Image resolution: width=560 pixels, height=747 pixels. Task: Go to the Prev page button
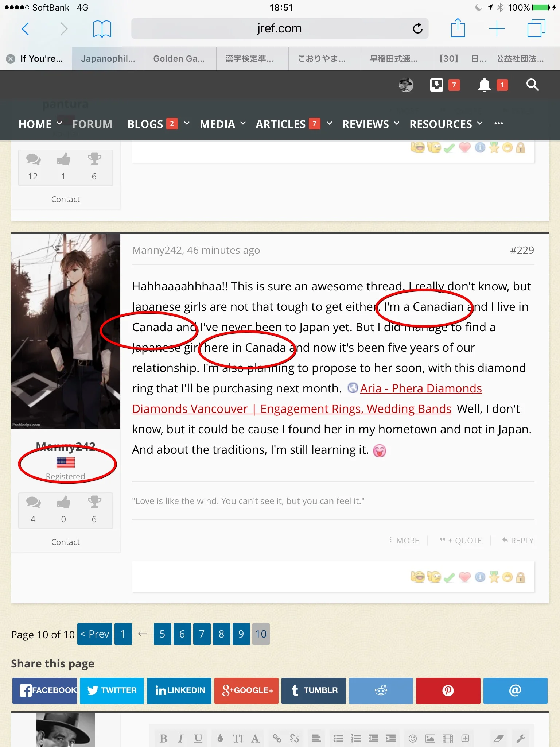(95, 634)
